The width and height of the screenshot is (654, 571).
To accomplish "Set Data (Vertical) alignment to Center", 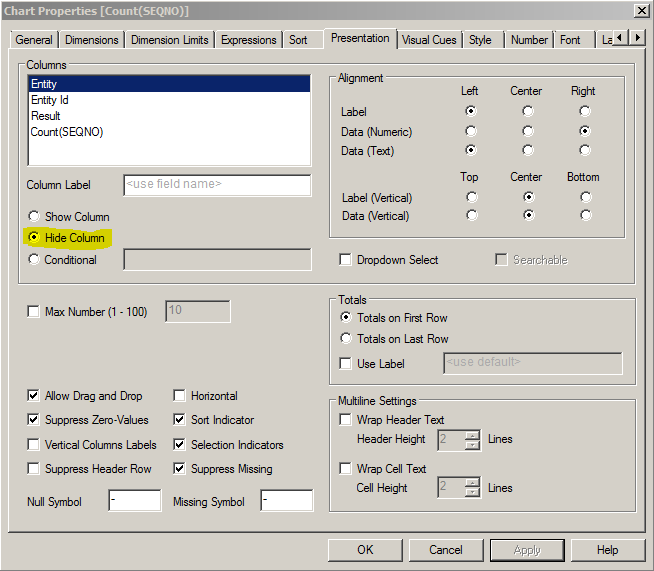I will pyautogui.click(x=529, y=215).
